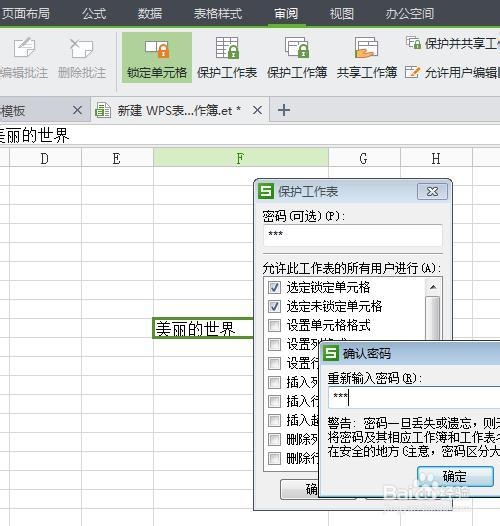
Task: Check the 设置行 checkbox in permissions list
Action: (x=274, y=363)
